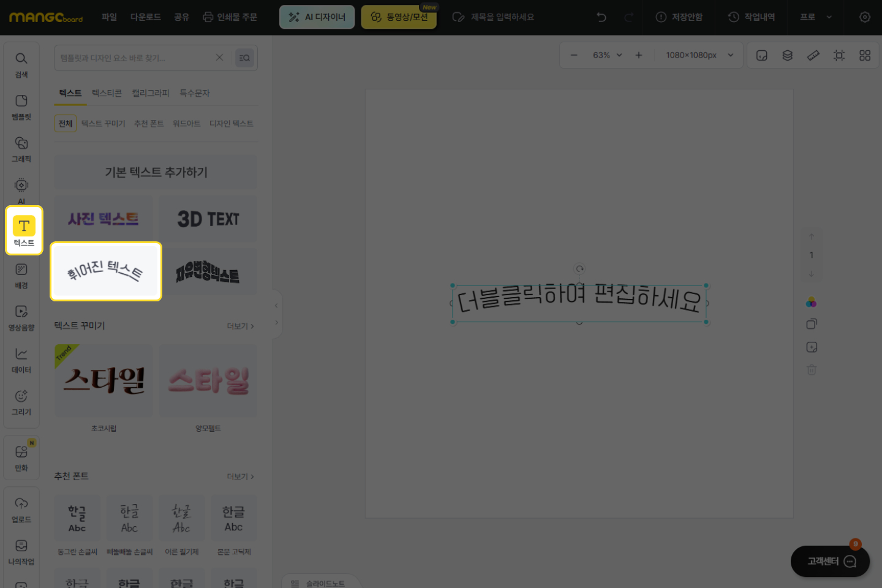Select the 전체 filter chip

tap(66, 124)
